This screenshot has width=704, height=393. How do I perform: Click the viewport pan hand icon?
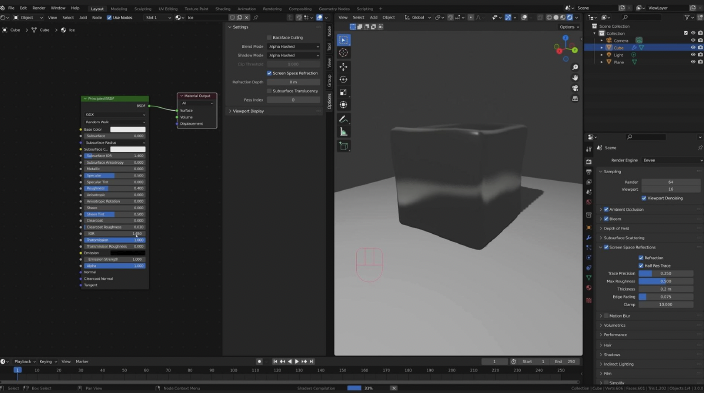pyautogui.click(x=575, y=78)
